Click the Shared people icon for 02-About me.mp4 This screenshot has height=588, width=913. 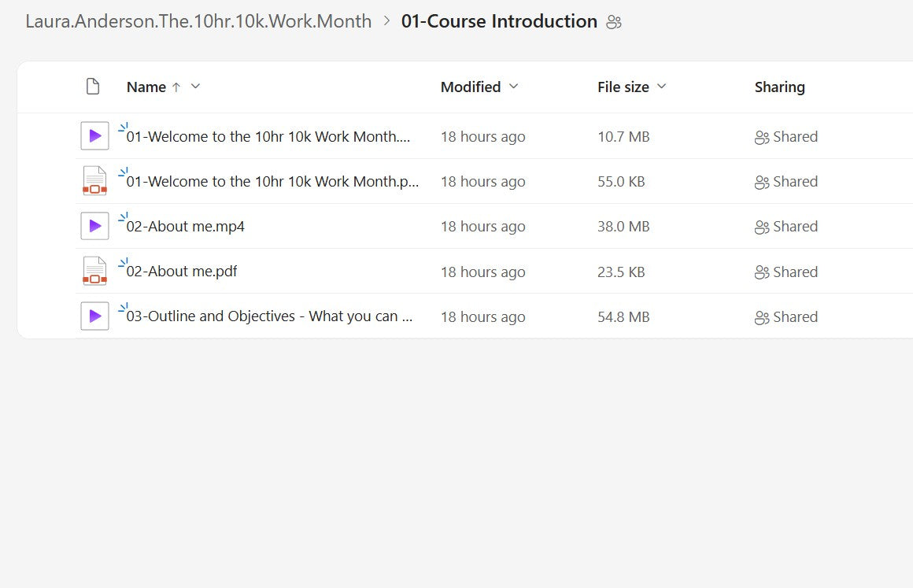coord(761,227)
